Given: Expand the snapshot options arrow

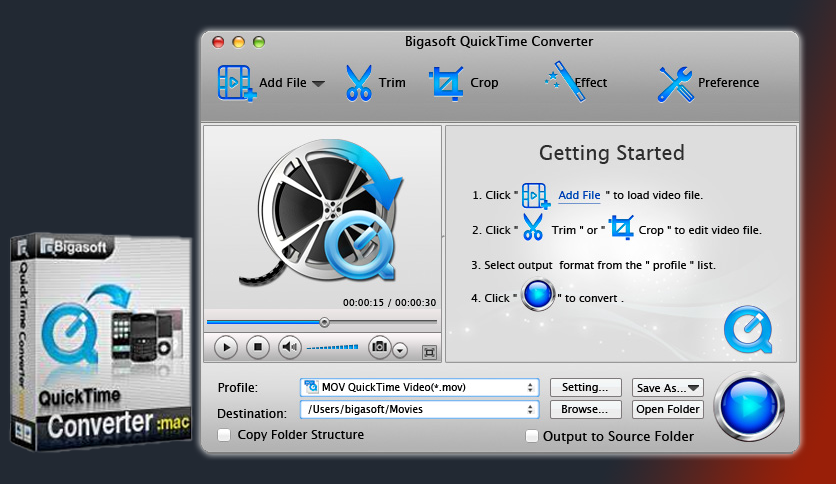Looking at the screenshot, I should pyautogui.click(x=400, y=350).
